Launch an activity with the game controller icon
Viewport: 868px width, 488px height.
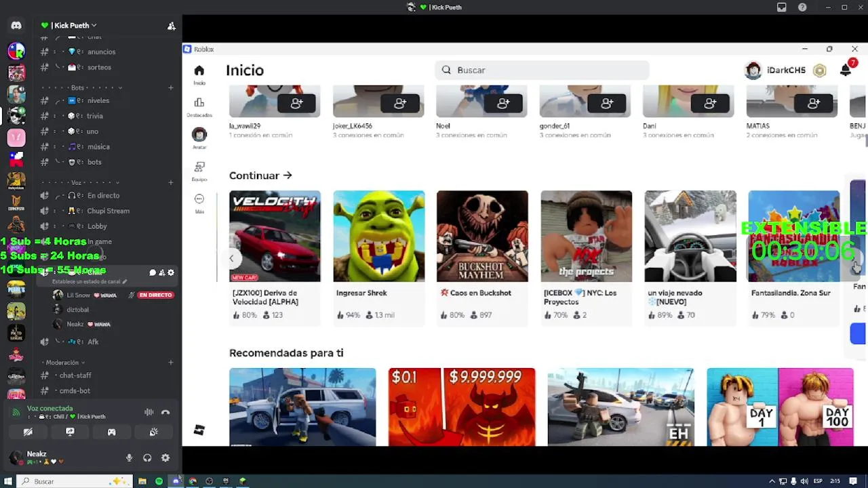(x=112, y=432)
